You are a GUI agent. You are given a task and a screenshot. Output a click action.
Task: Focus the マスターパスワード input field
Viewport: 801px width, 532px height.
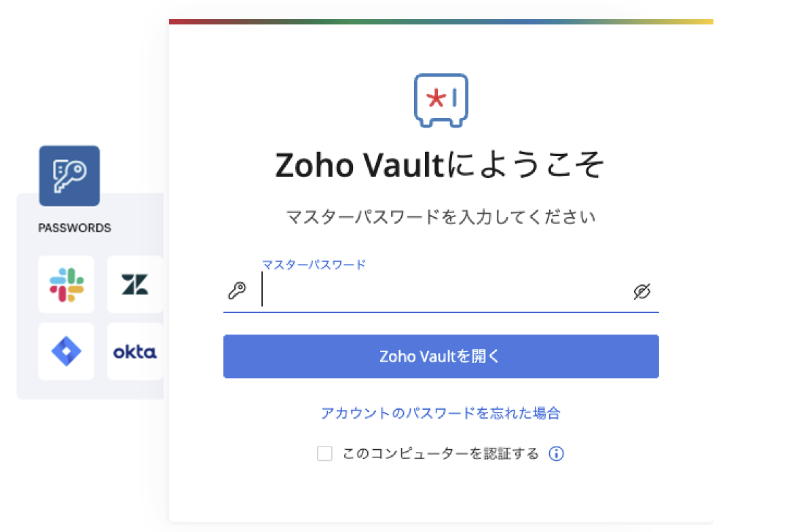[441, 292]
